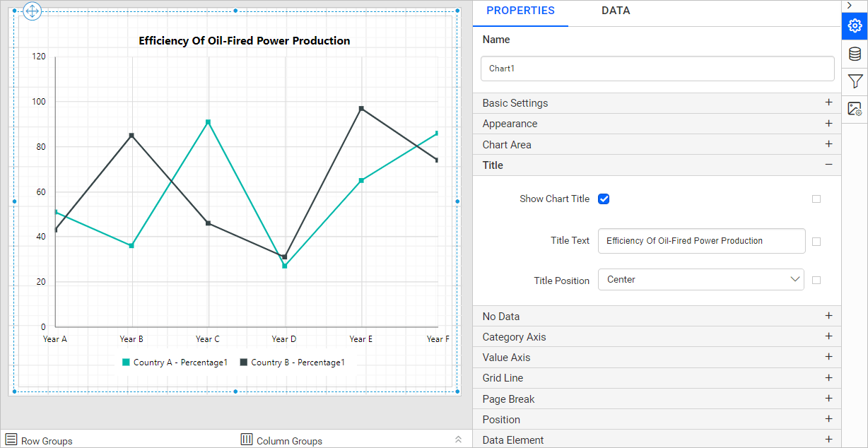This screenshot has width=868, height=448.
Task: Collapse the Title section
Action: pyautogui.click(x=828, y=165)
